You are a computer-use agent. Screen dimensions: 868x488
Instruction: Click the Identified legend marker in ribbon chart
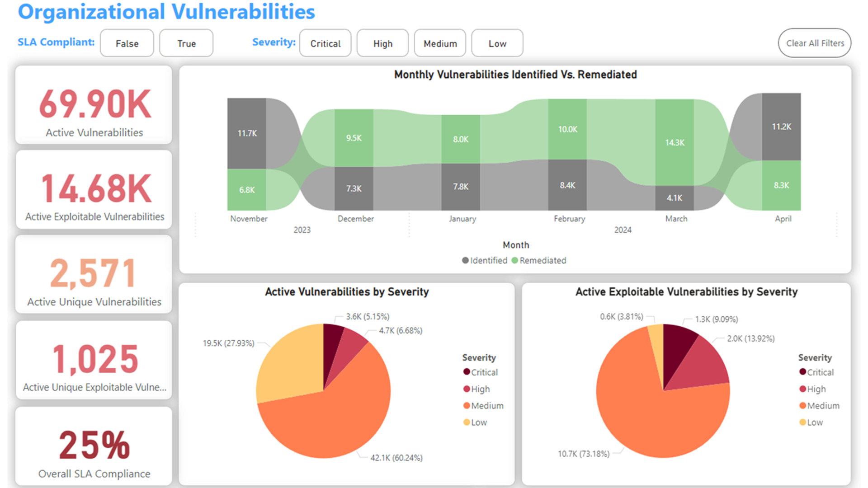tap(465, 260)
